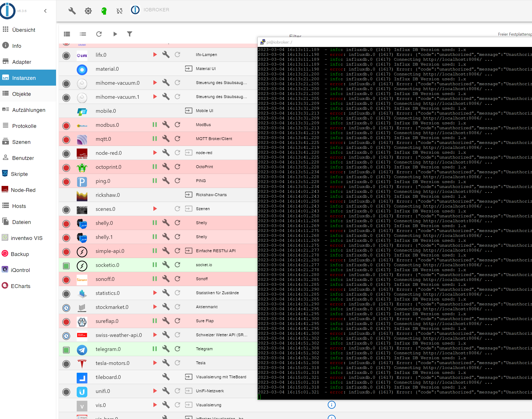
Task: Open the wrench settings icon in top toolbar
Action: [72, 10]
